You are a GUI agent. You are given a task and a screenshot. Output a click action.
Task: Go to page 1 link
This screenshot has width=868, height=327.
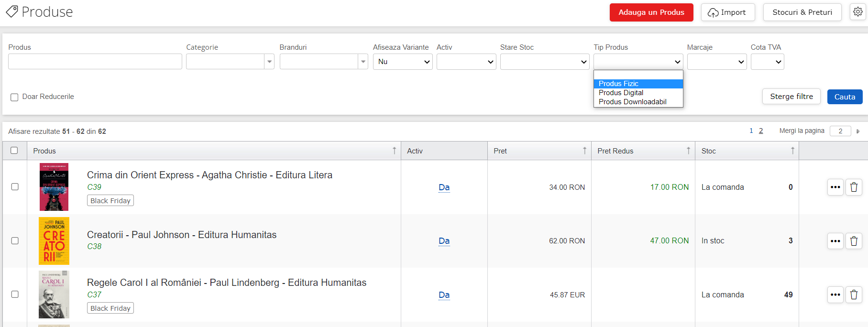pyautogui.click(x=751, y=131)
